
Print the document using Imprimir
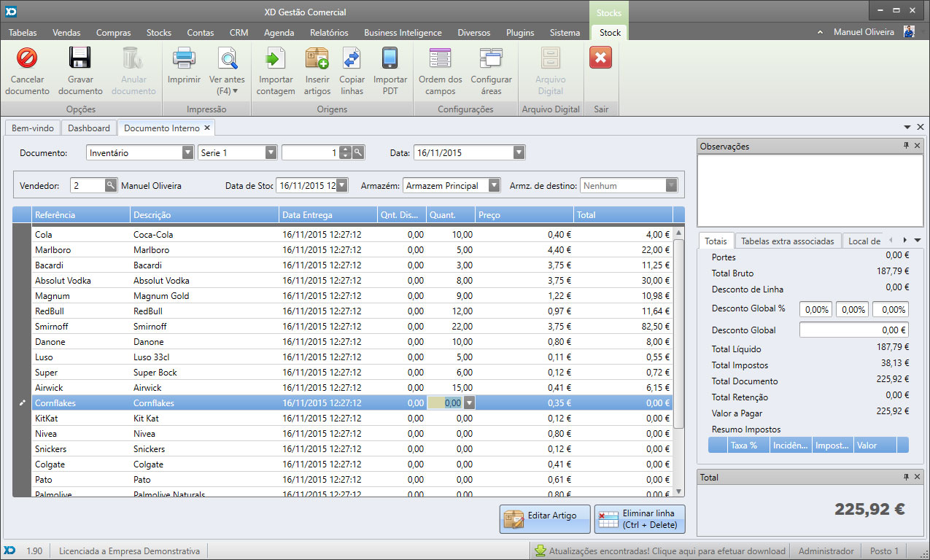pos(183,58)
